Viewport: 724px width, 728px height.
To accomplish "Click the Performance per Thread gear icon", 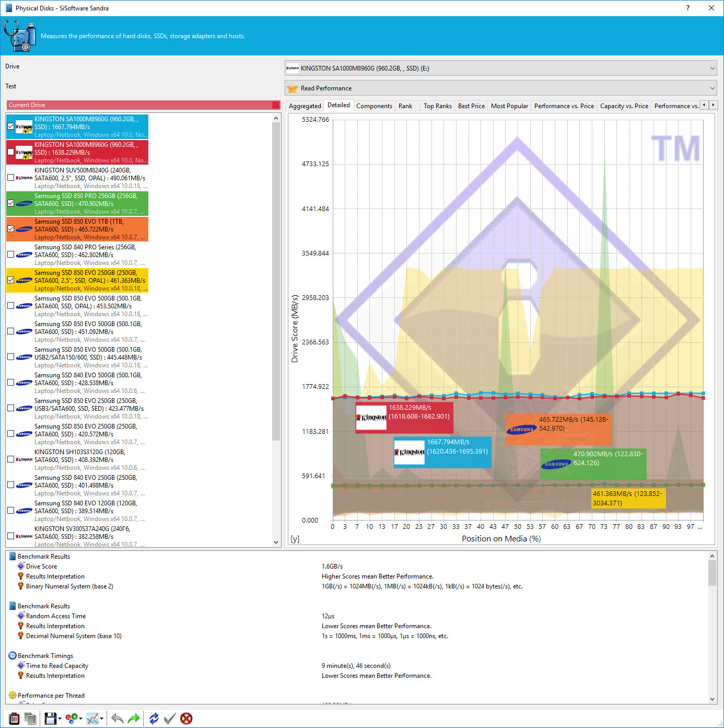I will [x=13, y=695].
